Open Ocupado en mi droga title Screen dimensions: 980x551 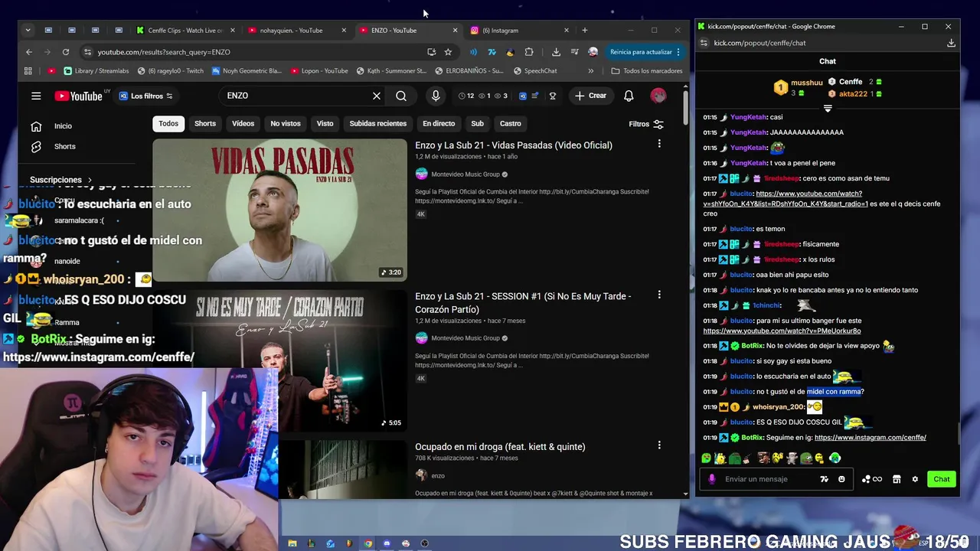500,447
